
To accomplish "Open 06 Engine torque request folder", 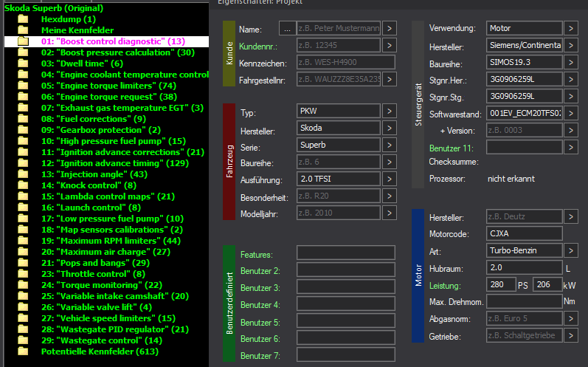I will coord(109,97).
